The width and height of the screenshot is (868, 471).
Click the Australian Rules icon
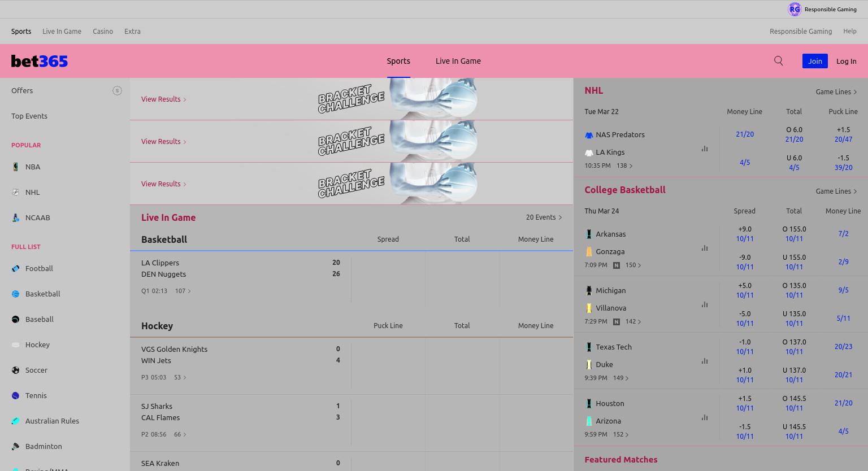tap(16, 421)
